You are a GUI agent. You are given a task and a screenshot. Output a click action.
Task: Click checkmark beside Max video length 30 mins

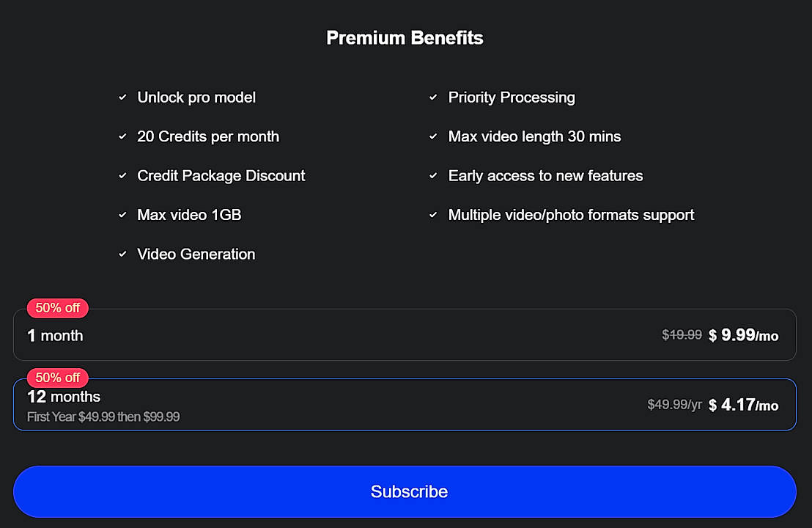pos(433,137)
